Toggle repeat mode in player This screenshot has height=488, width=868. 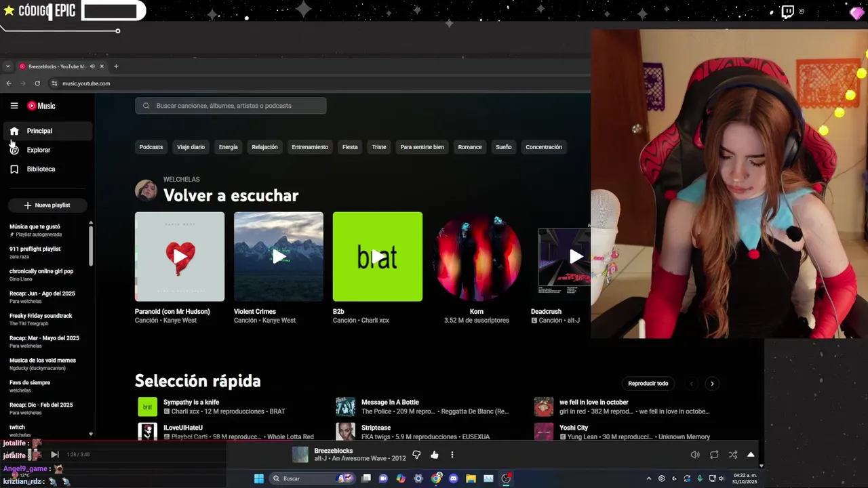(x=714, y=455)
